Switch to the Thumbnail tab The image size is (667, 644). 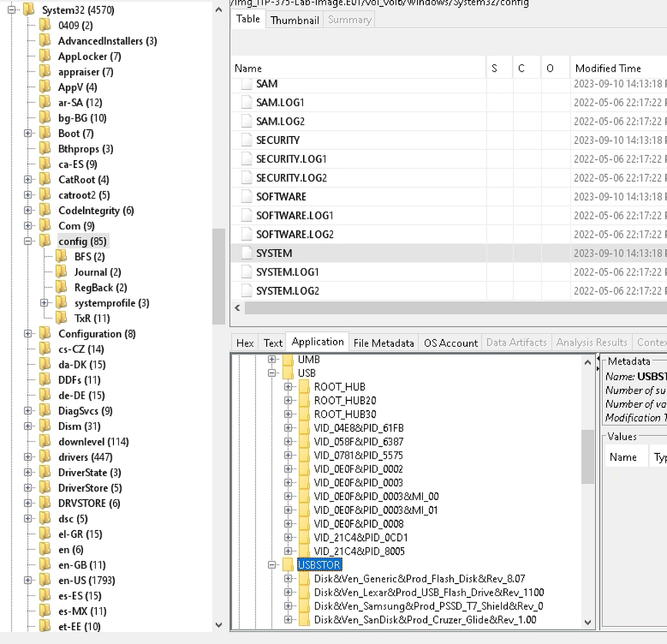click(x=294, y=20)
